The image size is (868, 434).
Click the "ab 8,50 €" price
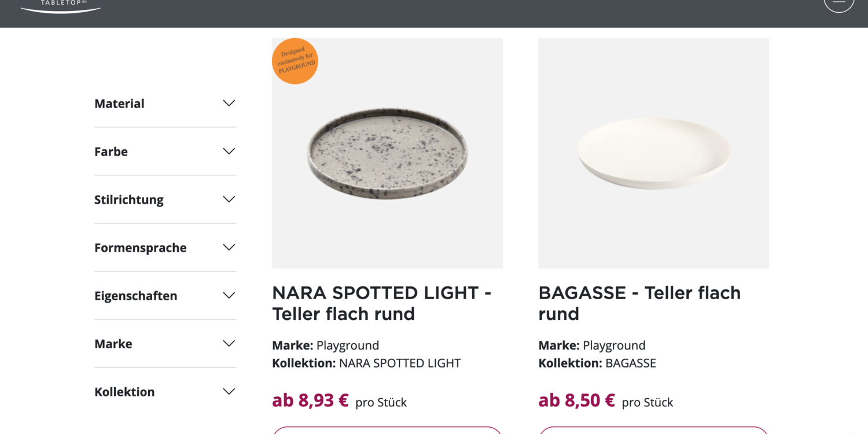(576, 400)
